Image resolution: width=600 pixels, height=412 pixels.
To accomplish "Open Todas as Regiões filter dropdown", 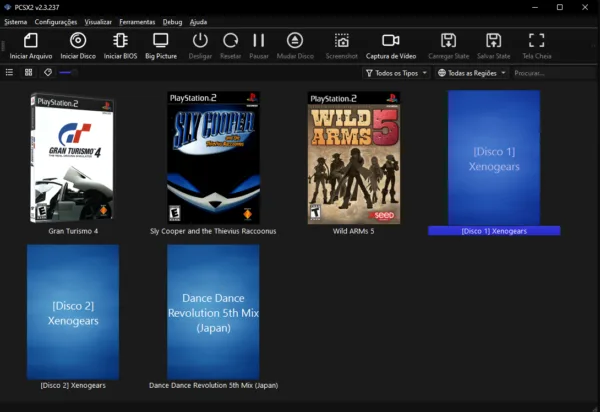I will click(x=472, y=73).
